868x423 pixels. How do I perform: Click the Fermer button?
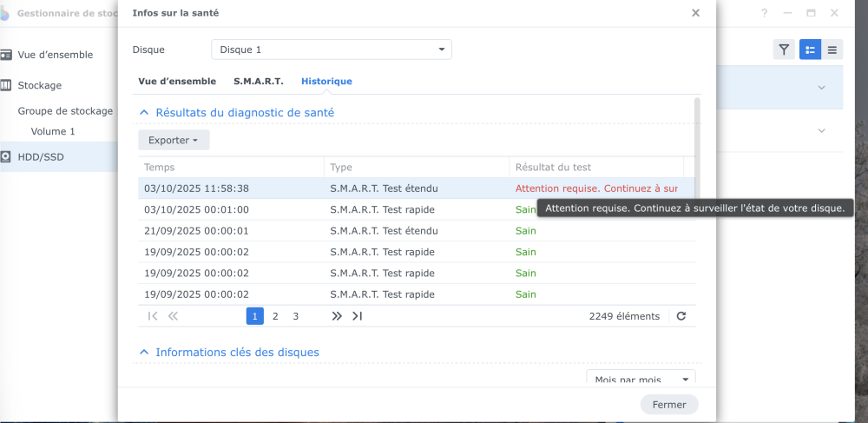pyautogui.click(x=668, y=405)
